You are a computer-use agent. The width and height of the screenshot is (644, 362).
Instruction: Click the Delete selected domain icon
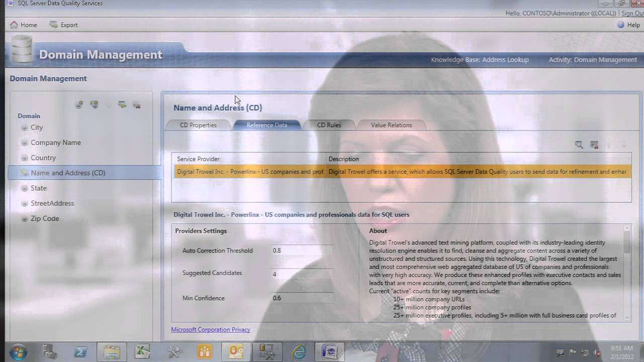[136, 105]
